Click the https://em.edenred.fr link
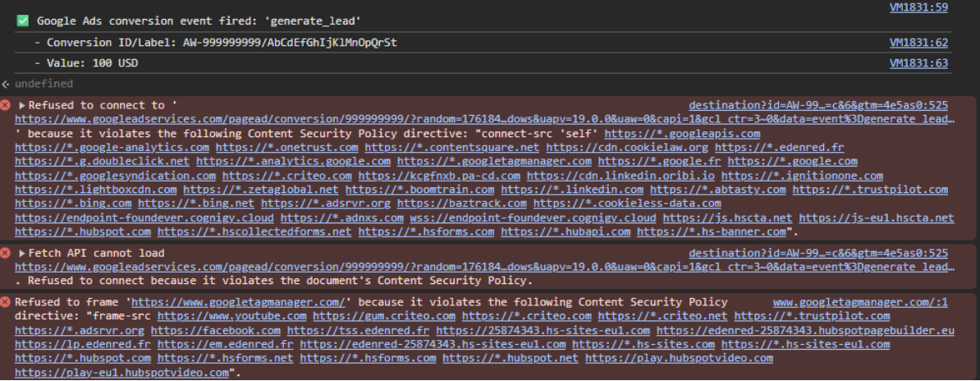The width and height of the screenshot is (980, 381). click(225, 344)
